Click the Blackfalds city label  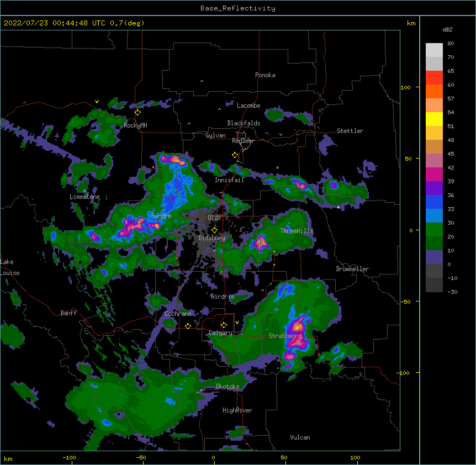[244, 123]
